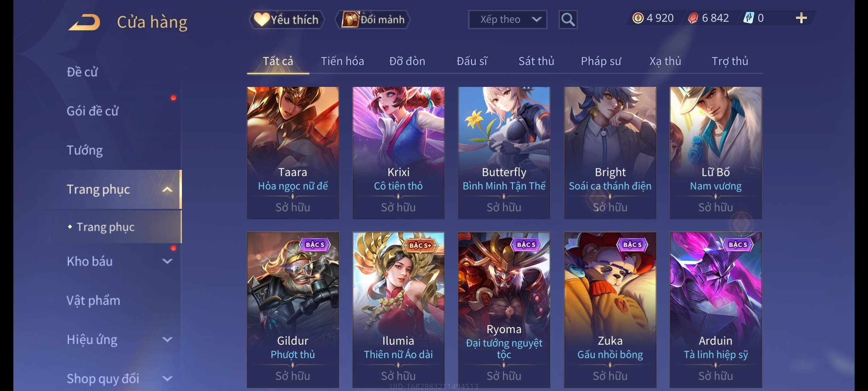Click the plus icon to add currency
This screenshot has width=868, height=391.
point(801,18)
